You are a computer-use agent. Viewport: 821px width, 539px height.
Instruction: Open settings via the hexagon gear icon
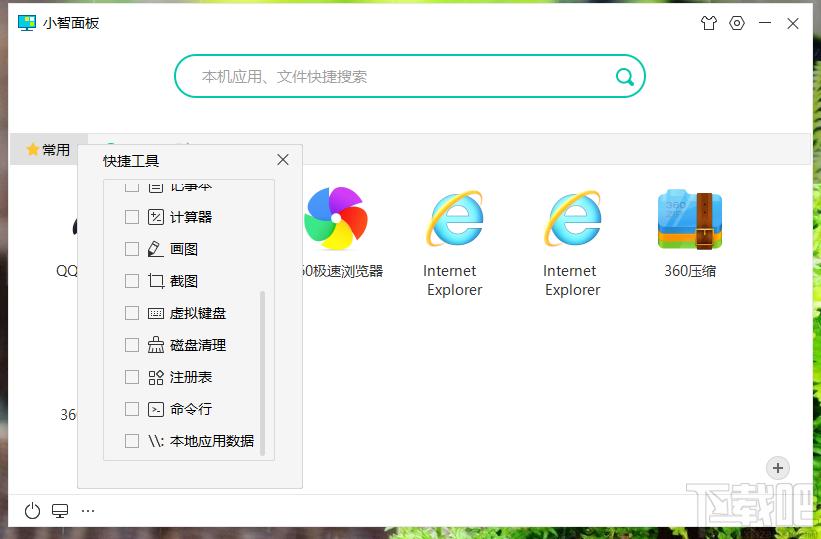click(737, 23)
